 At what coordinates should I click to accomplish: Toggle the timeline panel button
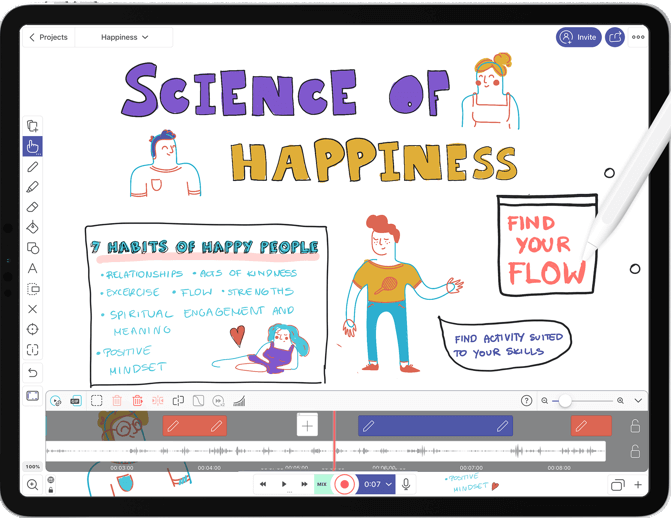[33, 396]
